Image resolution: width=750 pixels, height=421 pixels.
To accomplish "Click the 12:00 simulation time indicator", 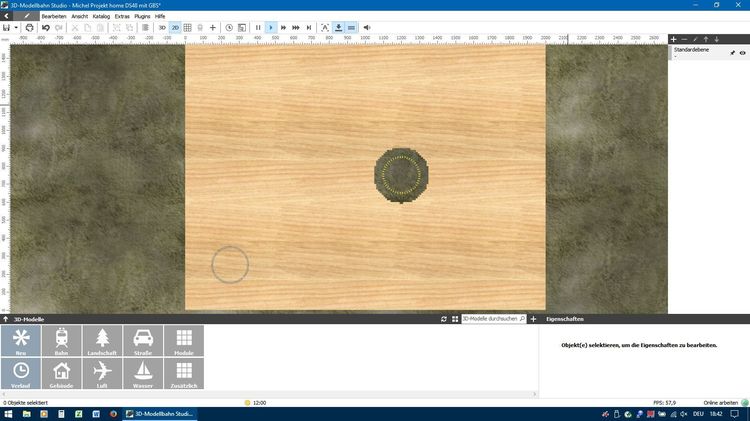I will tap(255, 403).
